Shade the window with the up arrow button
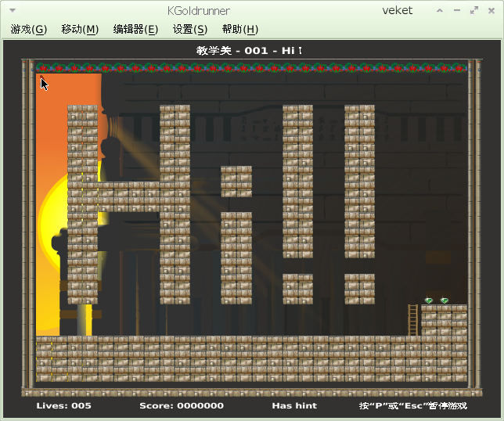This screenshot has height=421, width=504. click(440, 11)
